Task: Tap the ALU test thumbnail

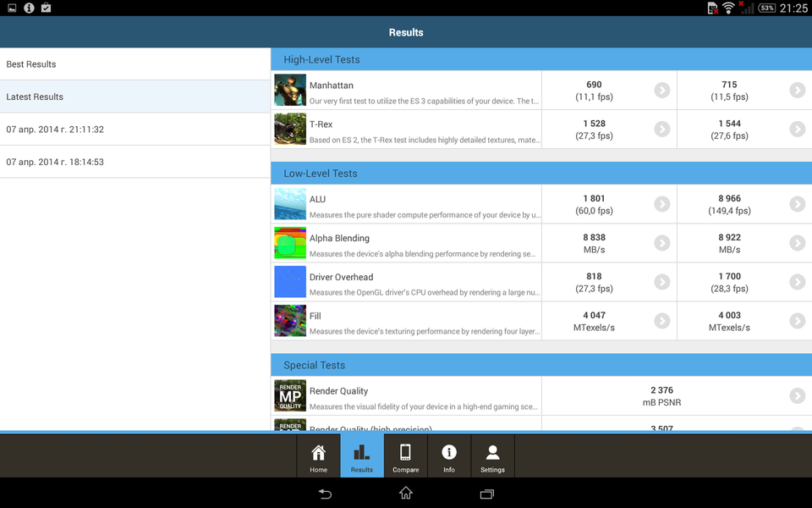Action: click(x=290, y=204)
